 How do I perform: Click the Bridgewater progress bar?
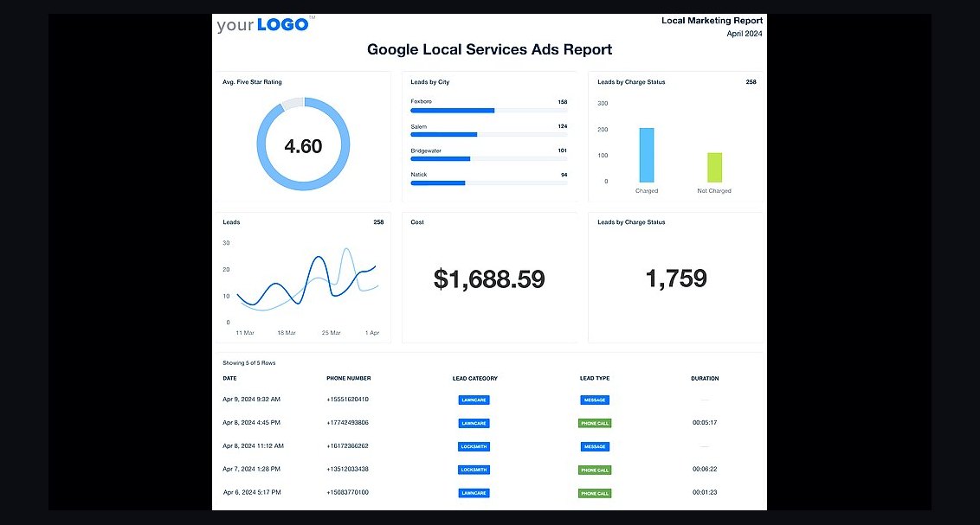(489, 158)
